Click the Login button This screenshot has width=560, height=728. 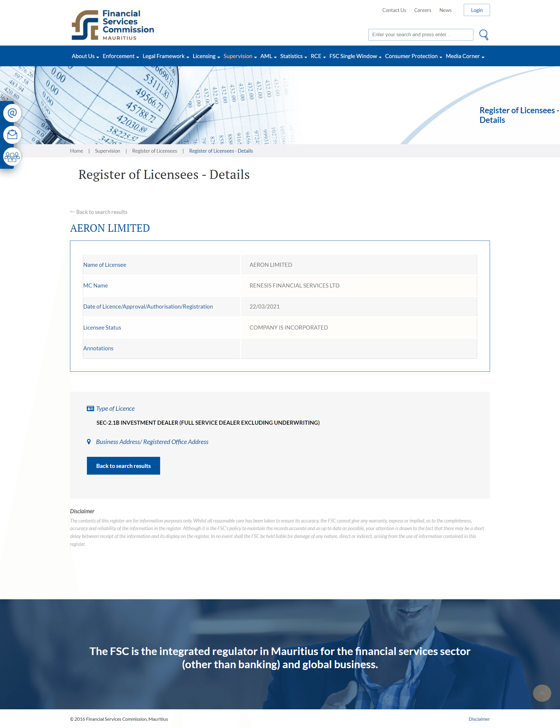click(x=476, y=10)
